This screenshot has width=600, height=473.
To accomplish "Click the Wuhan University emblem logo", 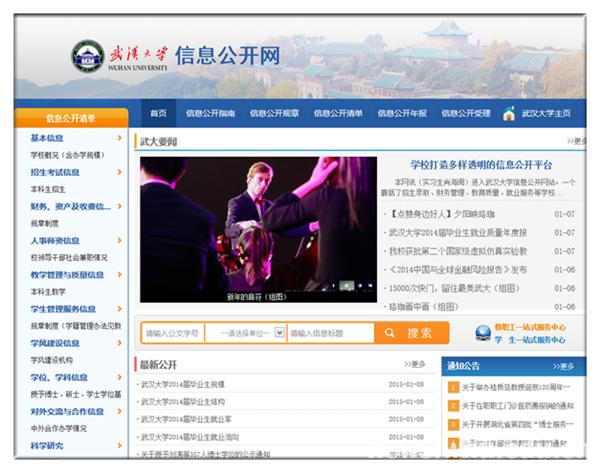I will 91,54.
